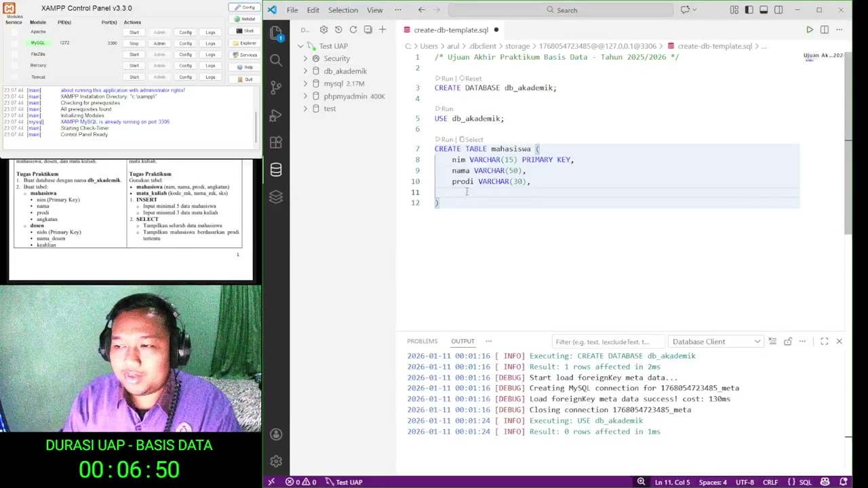
Task: Open remote window button in status bar
Action: click(271, 482)
